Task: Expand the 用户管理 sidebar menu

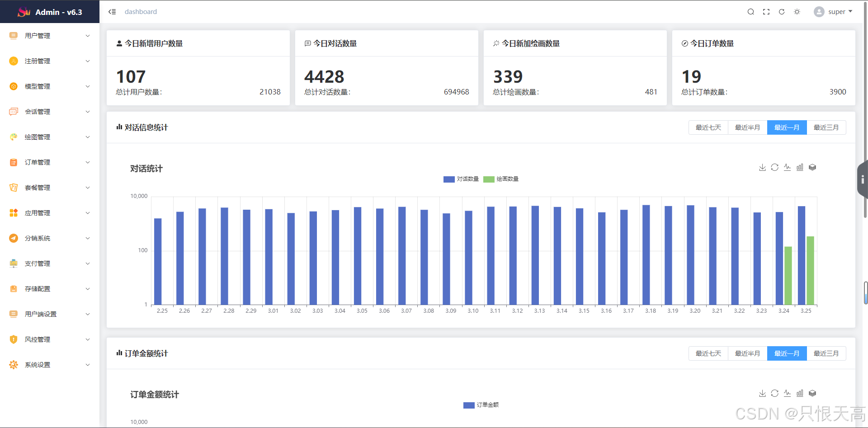Action: pyautogui.click(x=50, y=36)
